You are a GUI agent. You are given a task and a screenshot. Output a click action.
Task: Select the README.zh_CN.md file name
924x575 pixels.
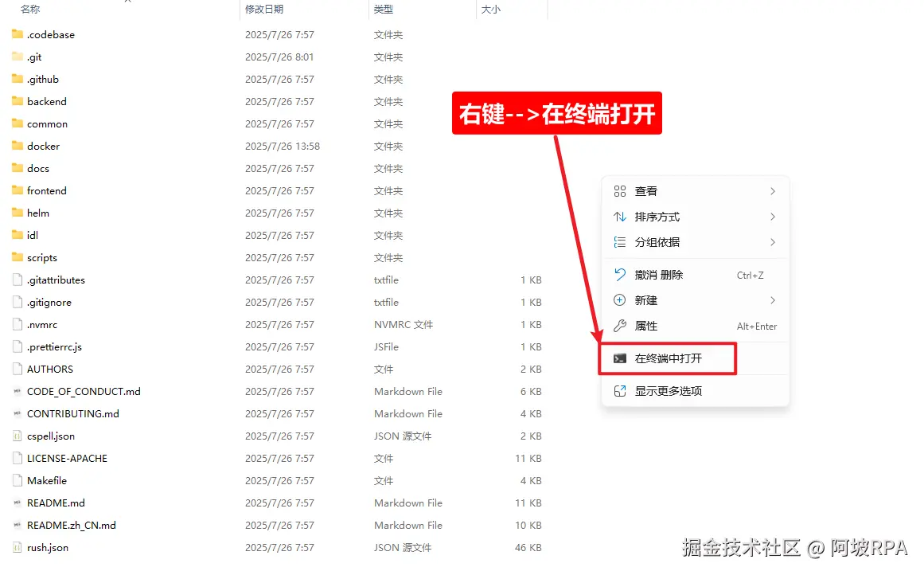click(x=72, y=525)
